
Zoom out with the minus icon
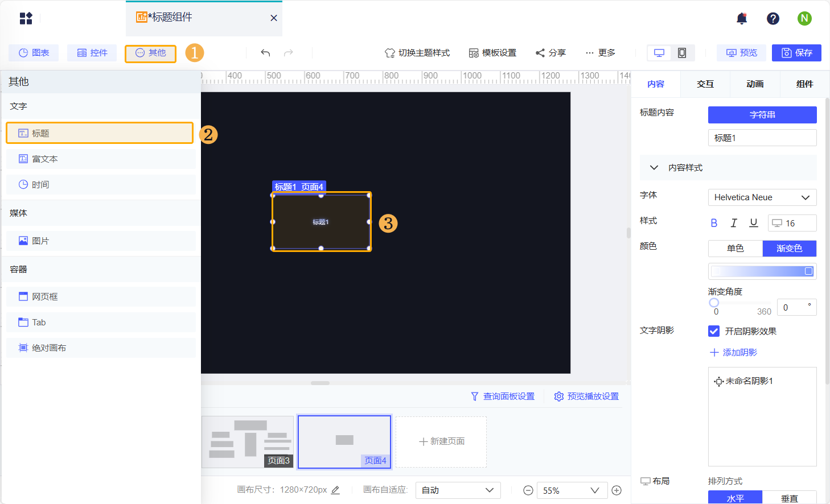pos(528,490)
